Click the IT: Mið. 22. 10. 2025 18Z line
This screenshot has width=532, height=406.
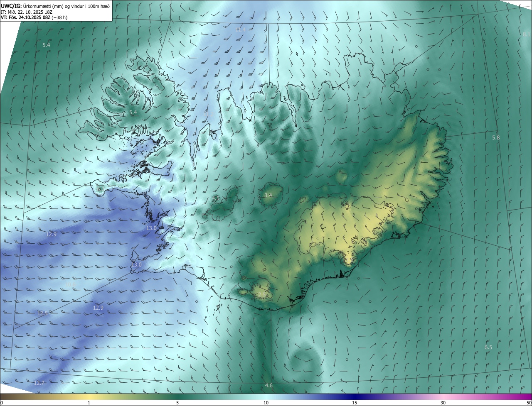click(x=26, y=12)
